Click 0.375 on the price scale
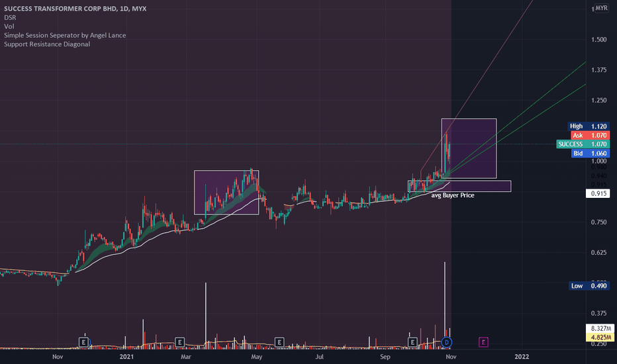Screen dimensions: 617x364 click(x=599, y=313)
